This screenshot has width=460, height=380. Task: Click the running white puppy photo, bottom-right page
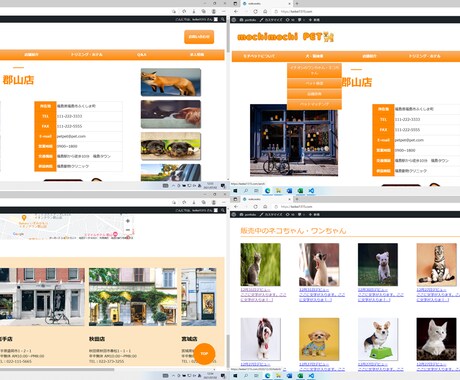[x=378, y=265]
